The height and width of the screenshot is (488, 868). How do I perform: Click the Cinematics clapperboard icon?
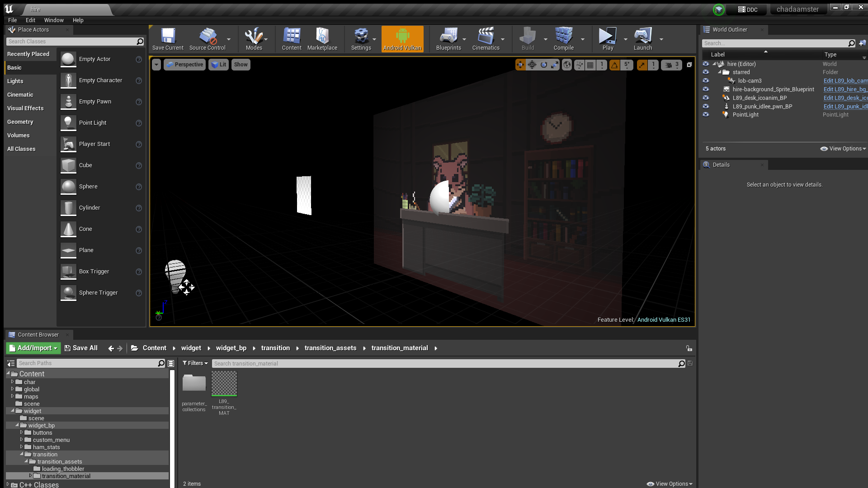tap(486, 37)
